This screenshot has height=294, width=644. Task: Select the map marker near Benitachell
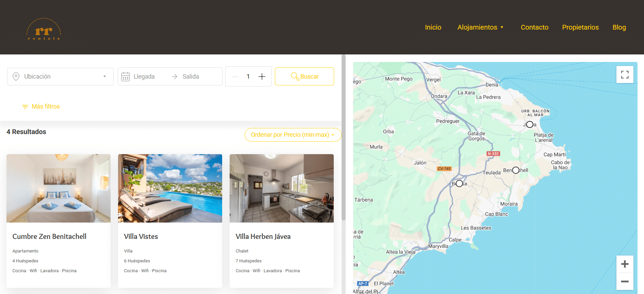tap(516, 170)
